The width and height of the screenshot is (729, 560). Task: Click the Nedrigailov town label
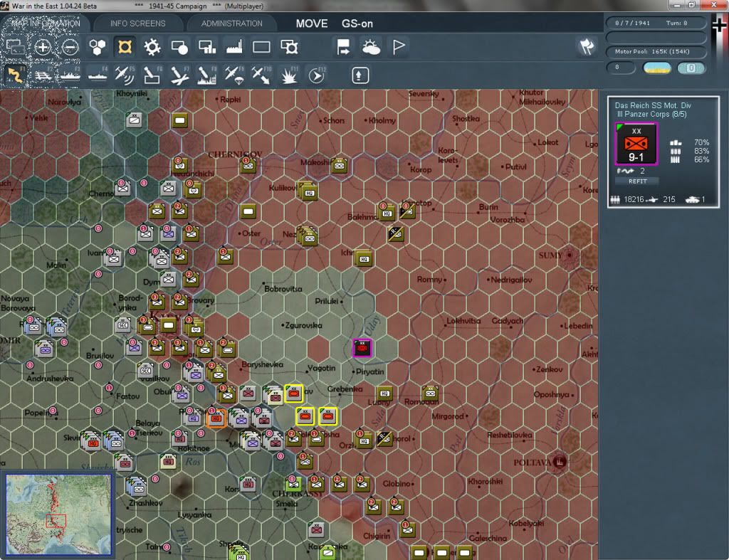[x=511, y=280]
